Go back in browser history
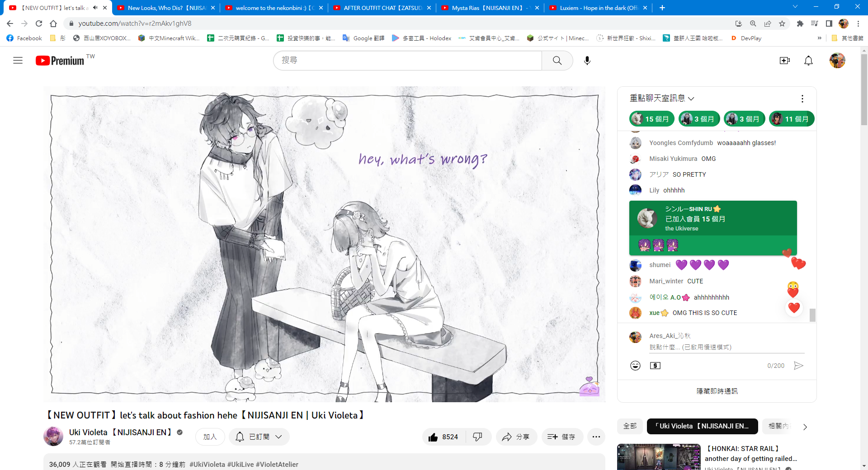 (x=10, y=23)
